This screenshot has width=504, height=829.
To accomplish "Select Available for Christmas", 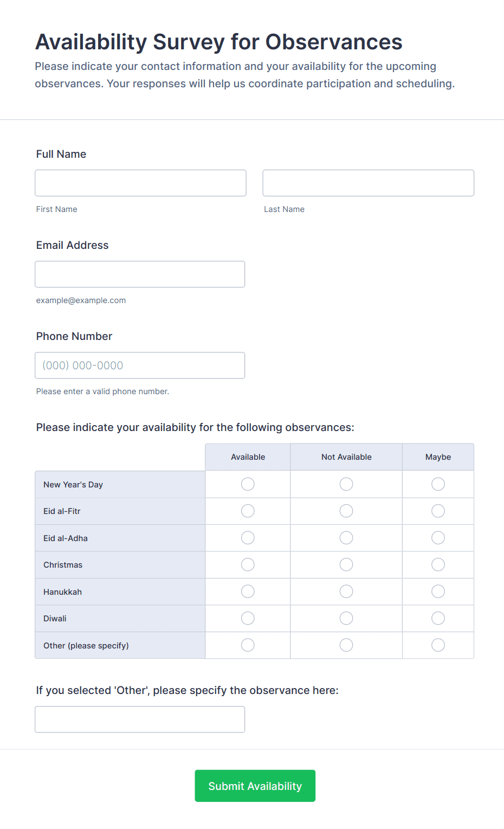I will click(248, 564).
